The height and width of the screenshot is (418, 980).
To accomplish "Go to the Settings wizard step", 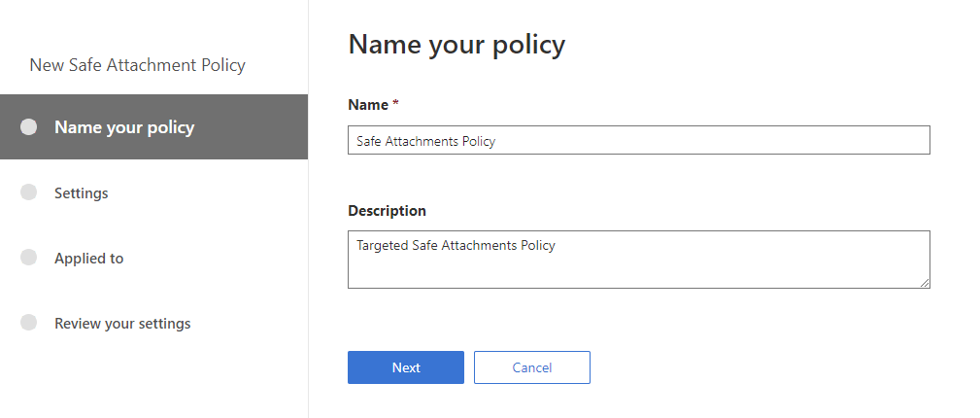I will pos(82,192).
